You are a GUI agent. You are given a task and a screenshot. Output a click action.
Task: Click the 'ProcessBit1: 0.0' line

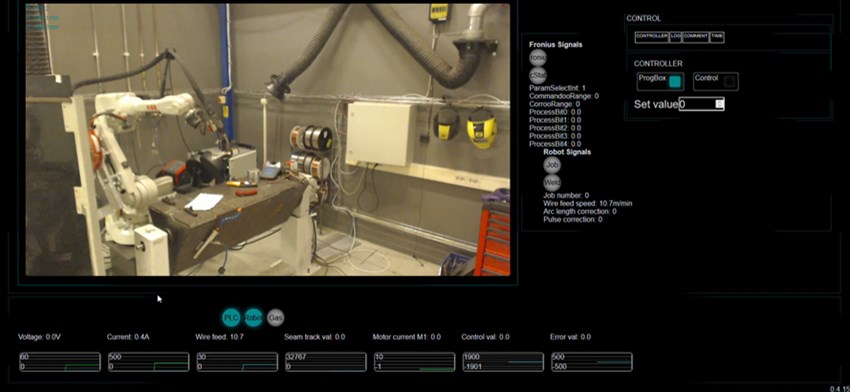[x=555, y=120]
